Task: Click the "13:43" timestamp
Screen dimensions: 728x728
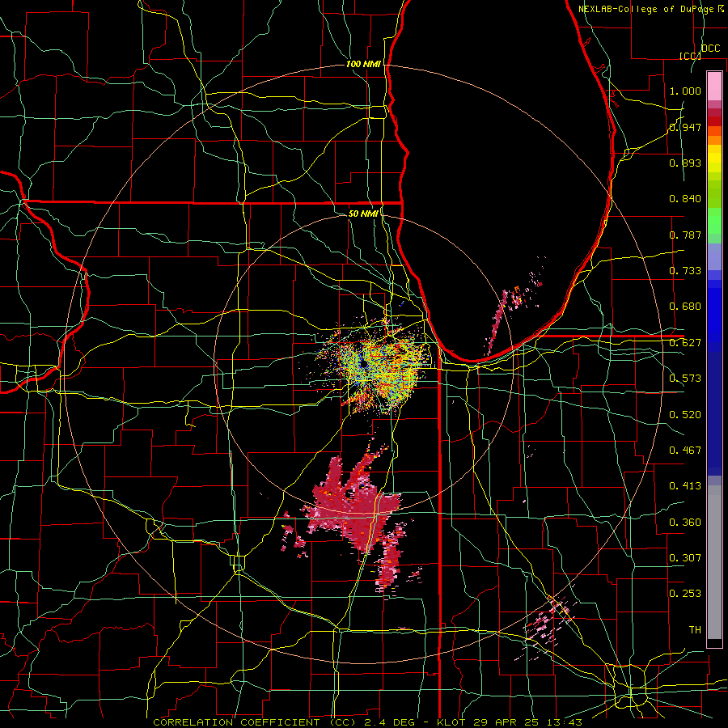Action: [565, 722]
